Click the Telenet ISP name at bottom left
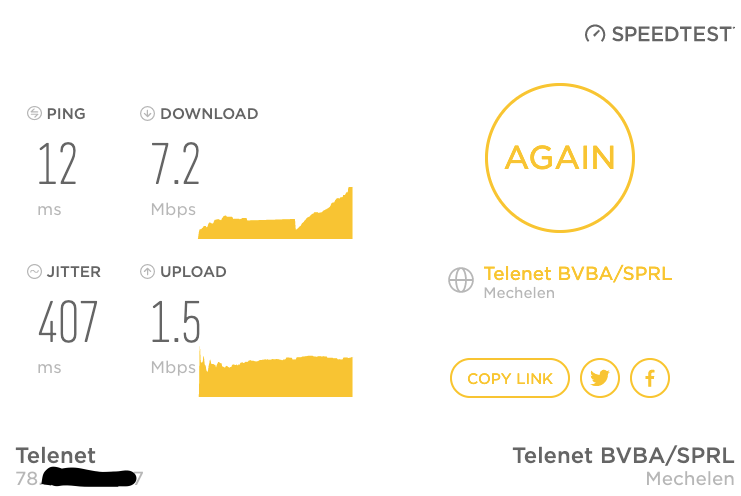Image resolution: width=741 pixels, height=496 pixels. (56, 456)
